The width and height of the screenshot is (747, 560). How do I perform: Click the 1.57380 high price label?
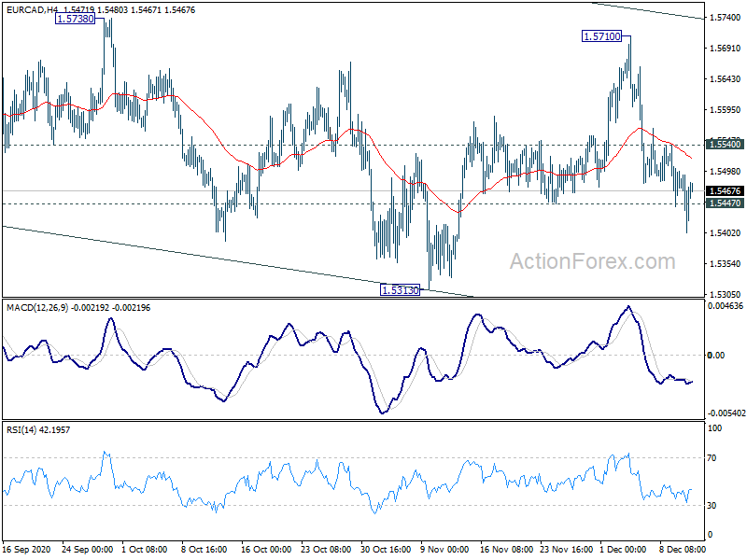pyautogui.click(x=75, y=19)
